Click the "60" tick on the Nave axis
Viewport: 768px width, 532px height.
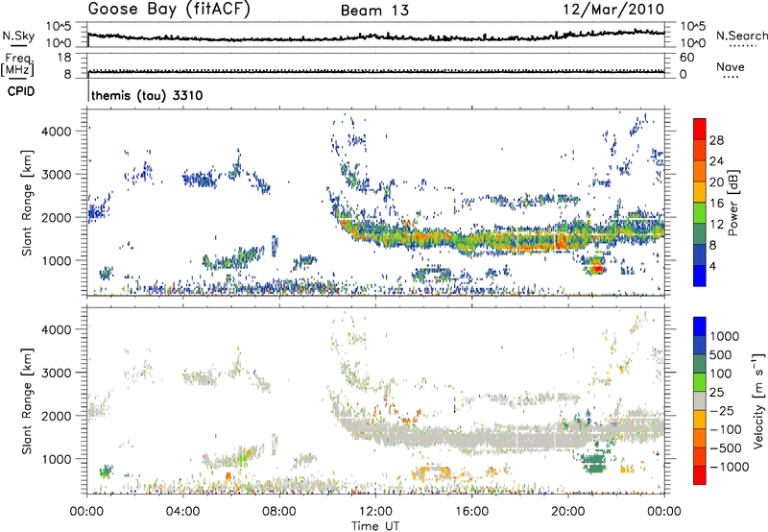coord(687,58)
